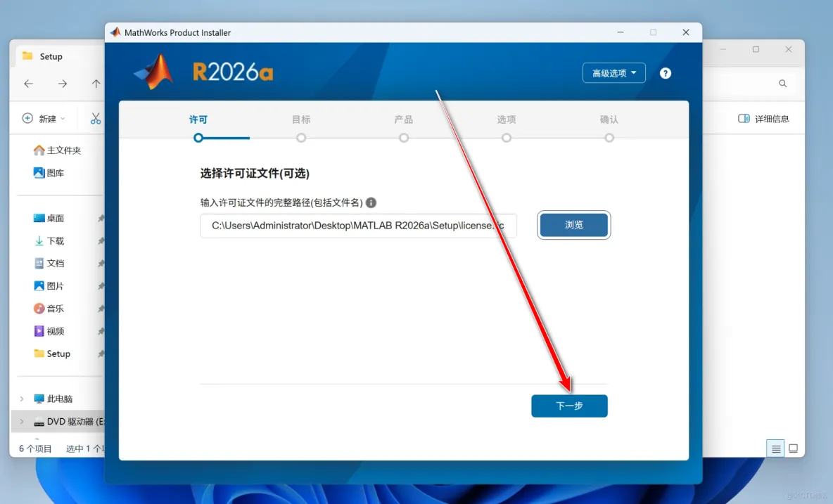This screenshot has width=833, height=504.
Task: Open the 新建 new menu in Explorer
Action: coord(44,118)
